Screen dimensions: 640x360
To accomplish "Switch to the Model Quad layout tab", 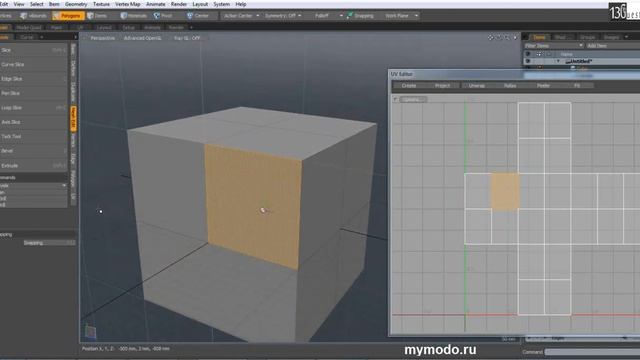I will (x=29, y=27).
